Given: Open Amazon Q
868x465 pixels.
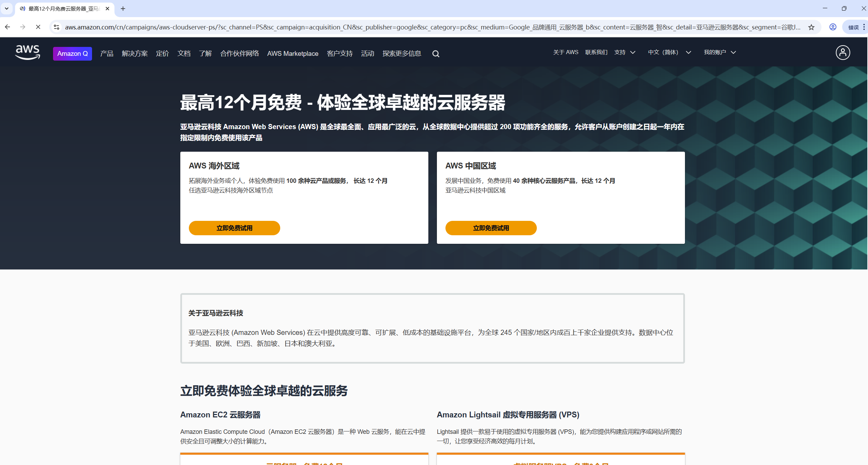Looking at the screenshot, I should point(73,54).
